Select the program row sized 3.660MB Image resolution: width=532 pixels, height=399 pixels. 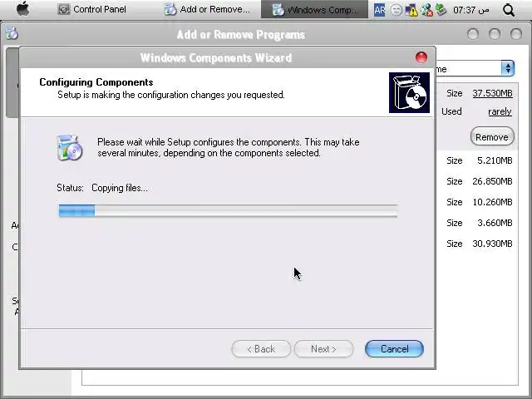[477, 223]
